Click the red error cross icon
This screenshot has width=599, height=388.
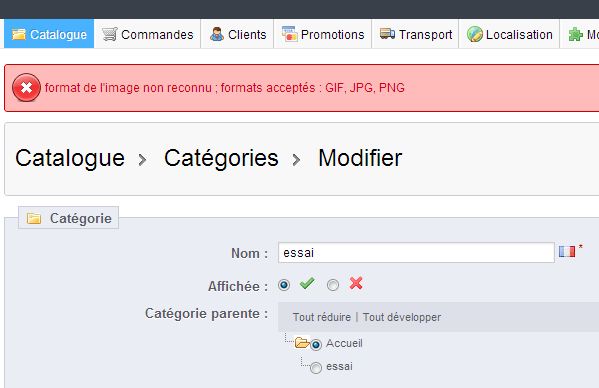pyautogui.click(x=26, y=87)
